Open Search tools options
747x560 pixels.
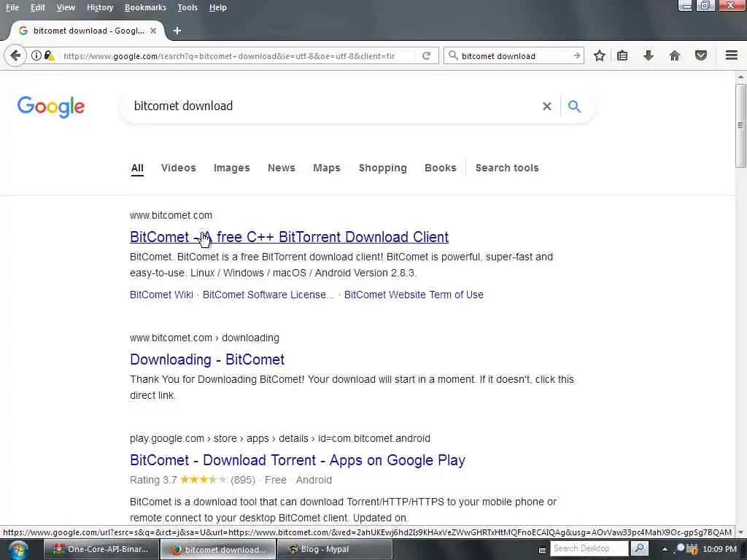(507, 168)
